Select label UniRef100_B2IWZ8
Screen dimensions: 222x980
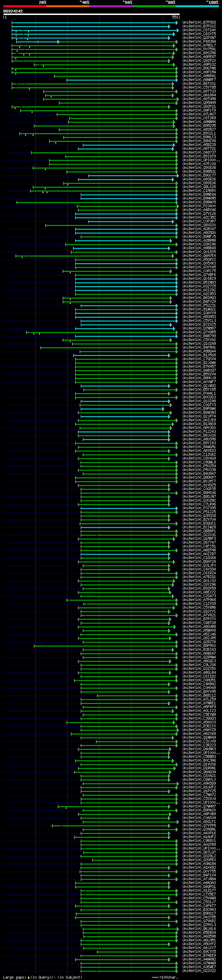(x=199, y=527)
